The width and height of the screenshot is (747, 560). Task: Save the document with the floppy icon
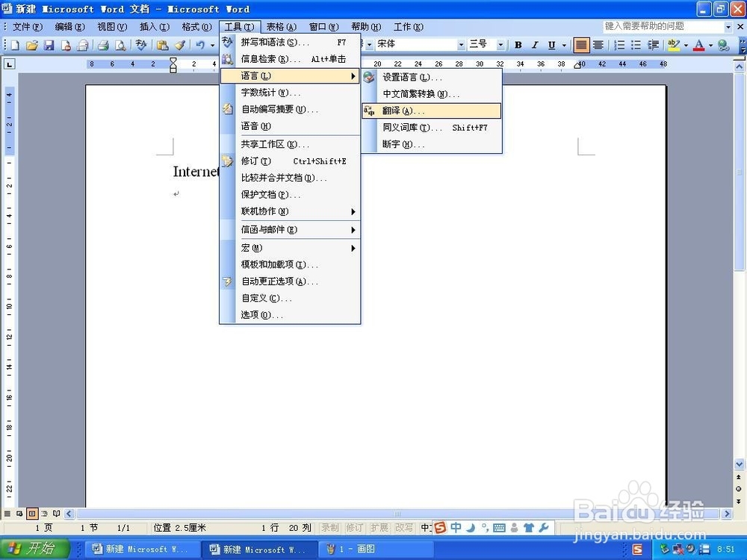coord(49,46)
